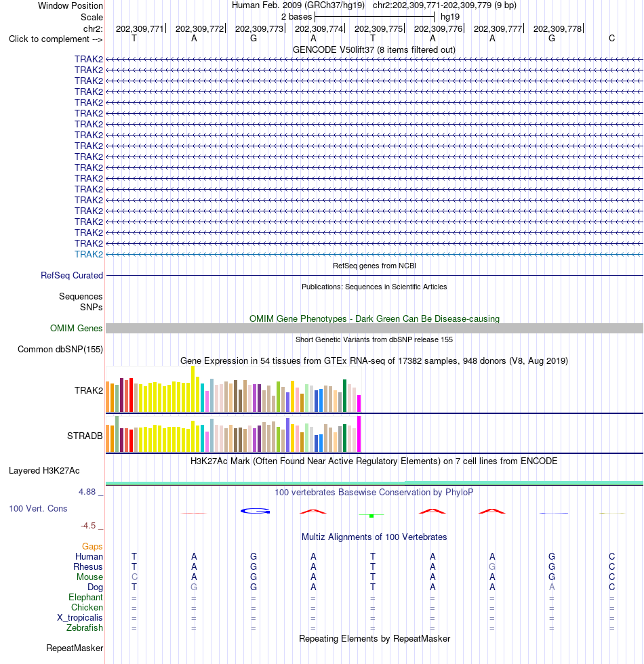The height and width of the screenshot is (664, 644).
Task: Click the 'SNPs' track label
Action: click(91, 308)
